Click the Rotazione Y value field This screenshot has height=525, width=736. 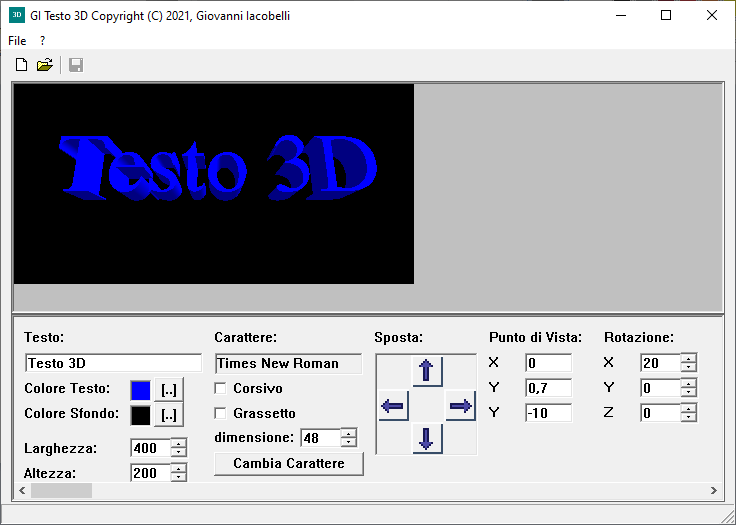(x=660, y=388)
